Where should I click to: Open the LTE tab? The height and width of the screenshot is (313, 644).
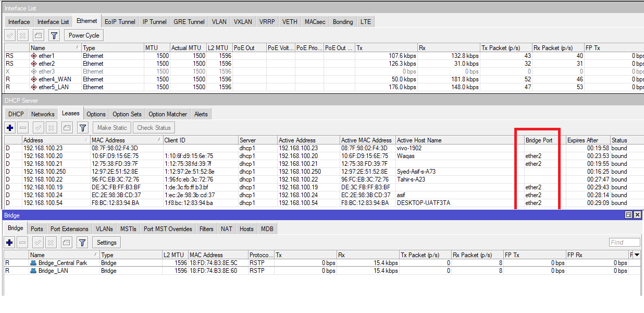[366, 22]
